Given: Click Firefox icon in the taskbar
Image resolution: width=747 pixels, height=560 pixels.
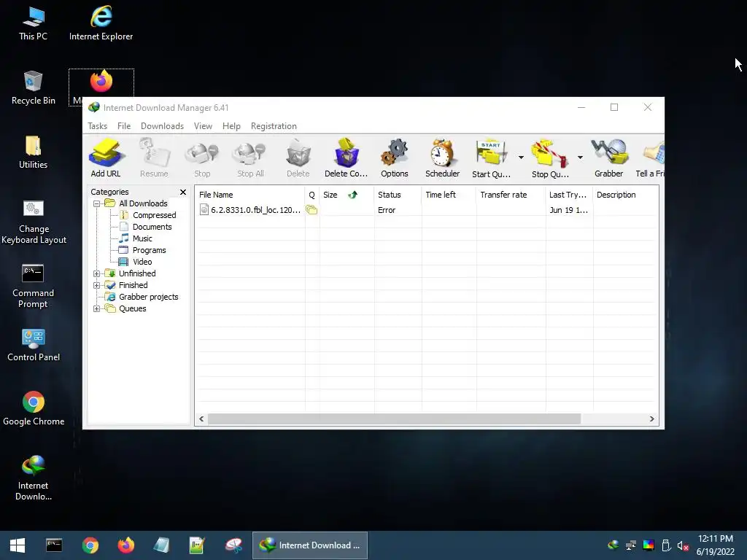Looking at the screenshot, I should click(x=126, y=545).
